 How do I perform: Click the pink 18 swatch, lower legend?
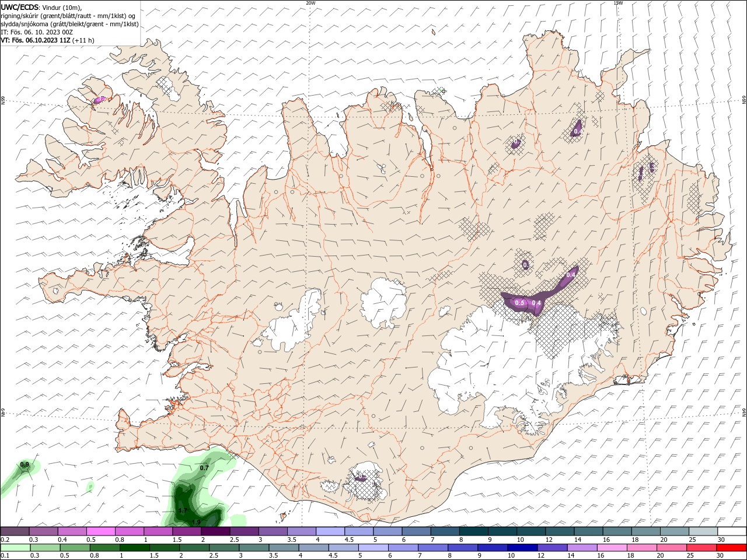pos(641,548)
